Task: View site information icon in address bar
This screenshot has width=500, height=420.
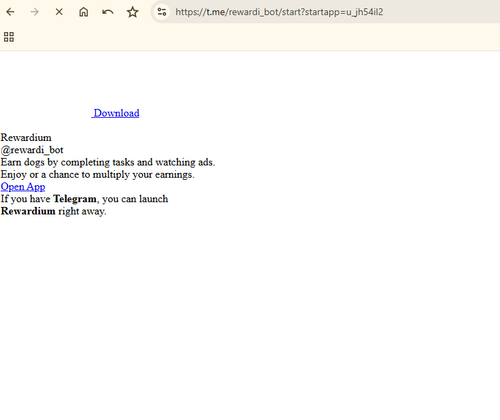Action: click(x=162, y=12)
